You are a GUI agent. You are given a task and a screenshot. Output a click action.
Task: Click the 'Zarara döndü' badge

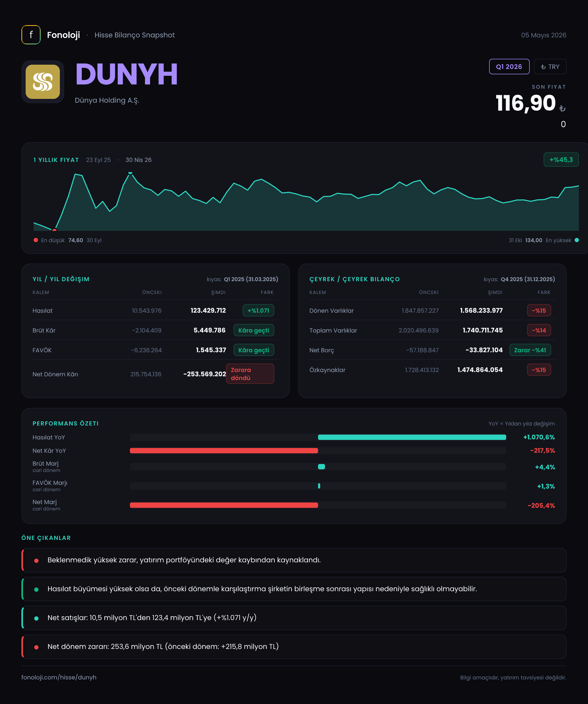(250, 374)
